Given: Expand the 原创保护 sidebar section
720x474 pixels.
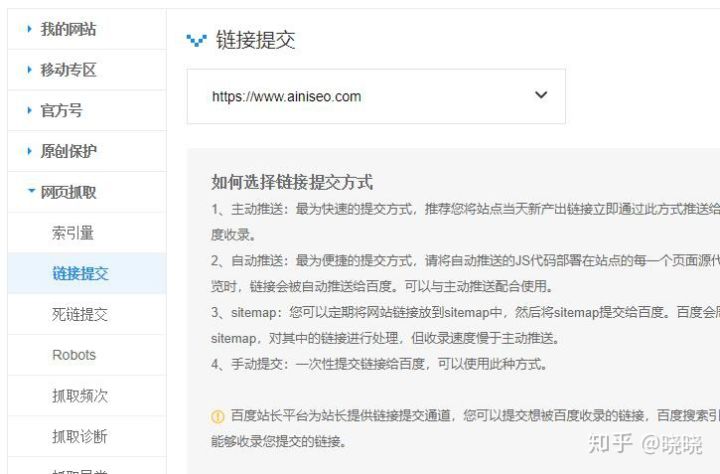Looking at the screenshot, I should click(x=87, y=151).
